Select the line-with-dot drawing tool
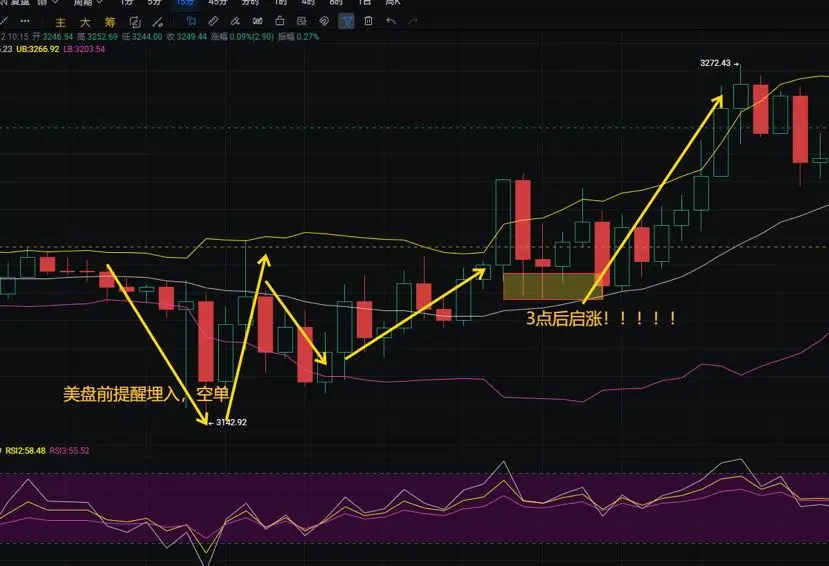 coord(158,22)
